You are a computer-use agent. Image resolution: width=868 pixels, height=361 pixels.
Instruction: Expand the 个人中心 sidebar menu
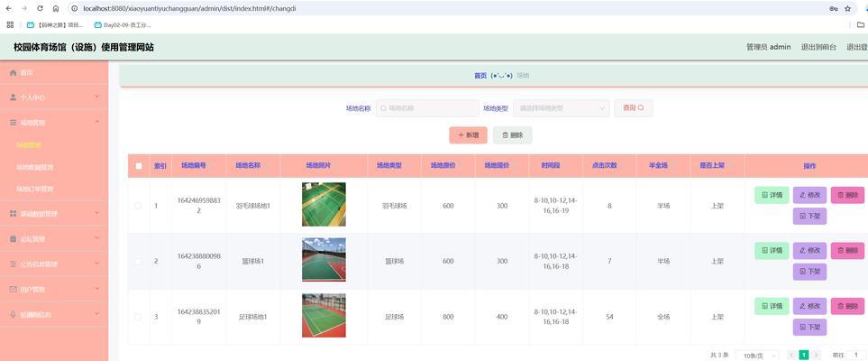(54, 97)
